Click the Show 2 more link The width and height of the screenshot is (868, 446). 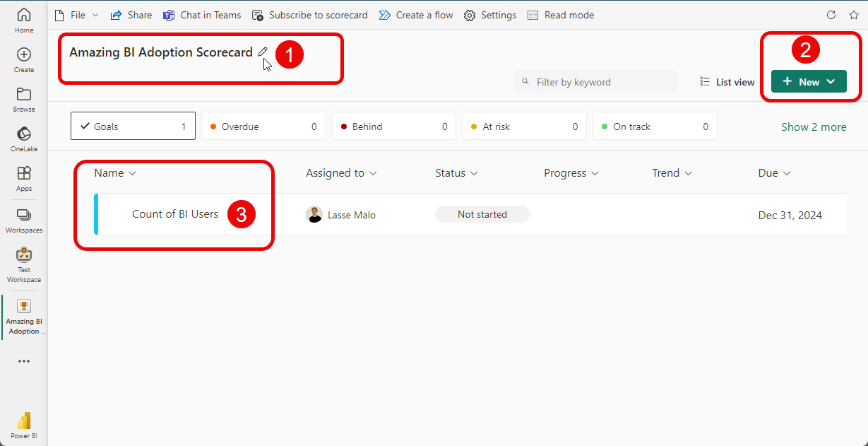[x=814, y=127]
